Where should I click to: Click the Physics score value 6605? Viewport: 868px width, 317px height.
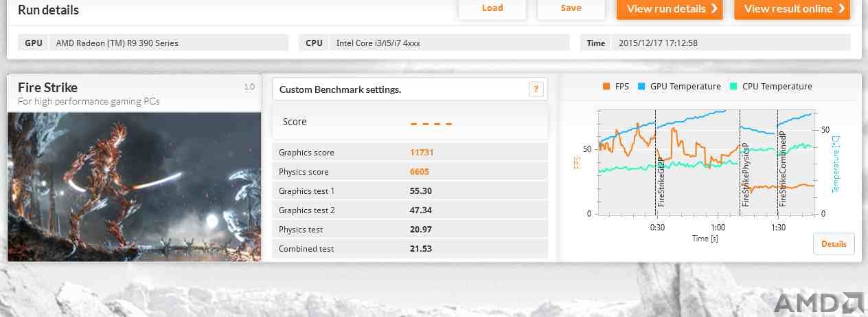pos(419,172)
